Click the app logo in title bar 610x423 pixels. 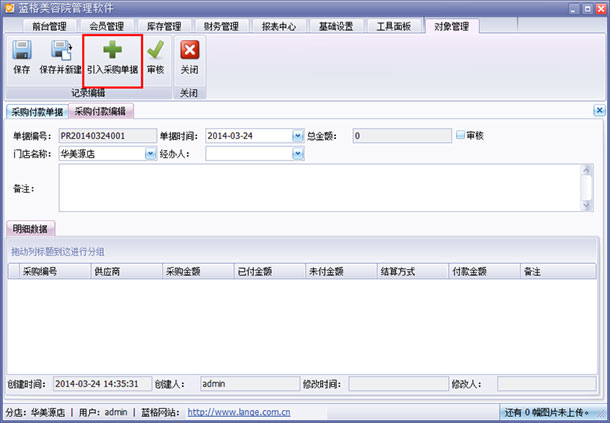(x=9, y=8)
